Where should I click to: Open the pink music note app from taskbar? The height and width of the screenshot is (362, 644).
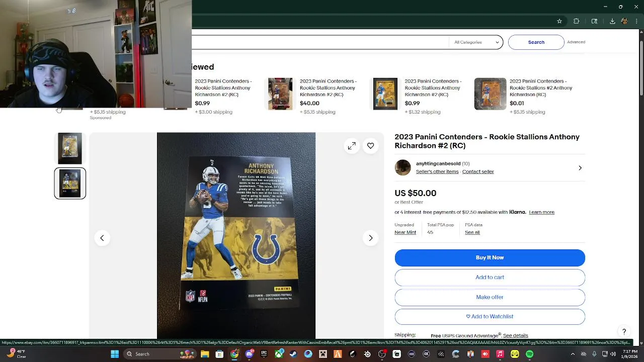[500, 354]
